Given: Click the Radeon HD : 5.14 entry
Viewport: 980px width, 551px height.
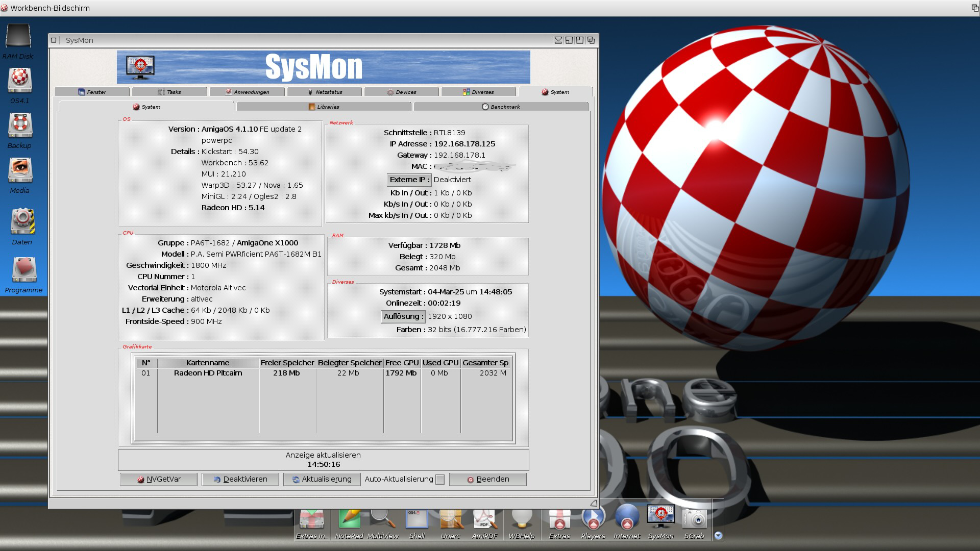Looking at the screenshot, I should pyautogui.click(x=233, y=208).
